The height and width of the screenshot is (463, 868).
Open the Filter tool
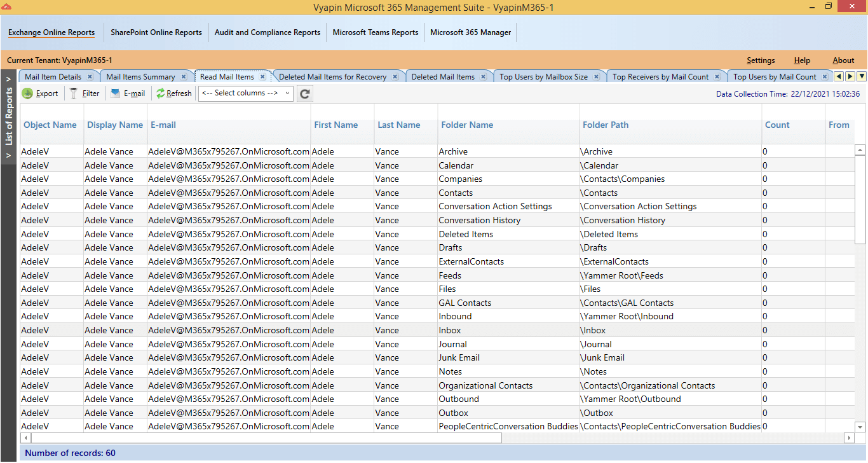click(85, 93)
